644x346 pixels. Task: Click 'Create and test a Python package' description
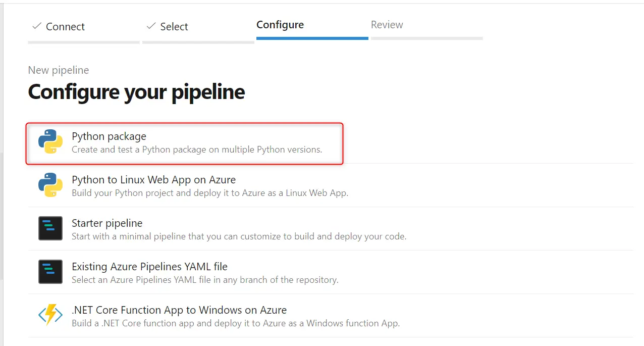tap(197, 150)
